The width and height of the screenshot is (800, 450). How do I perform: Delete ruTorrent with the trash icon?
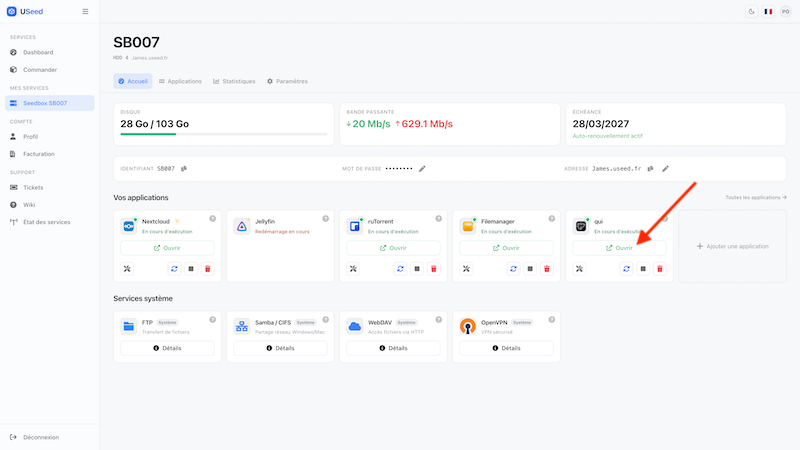pyautogui.click(x=434, y=269)
